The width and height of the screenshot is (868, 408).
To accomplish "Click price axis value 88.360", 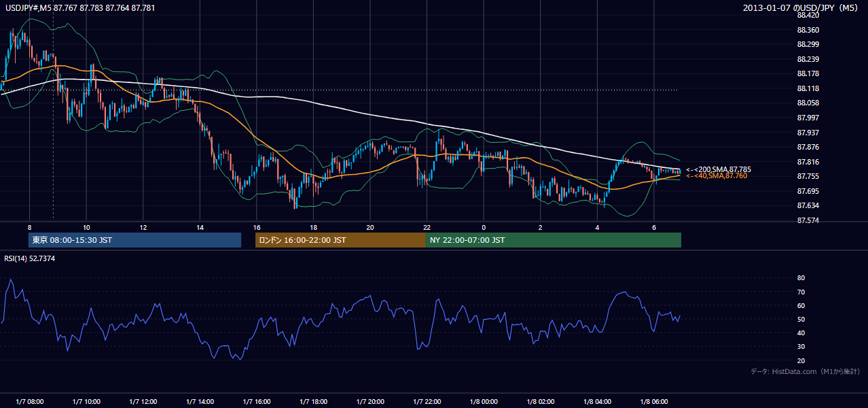I will [807, 30].
